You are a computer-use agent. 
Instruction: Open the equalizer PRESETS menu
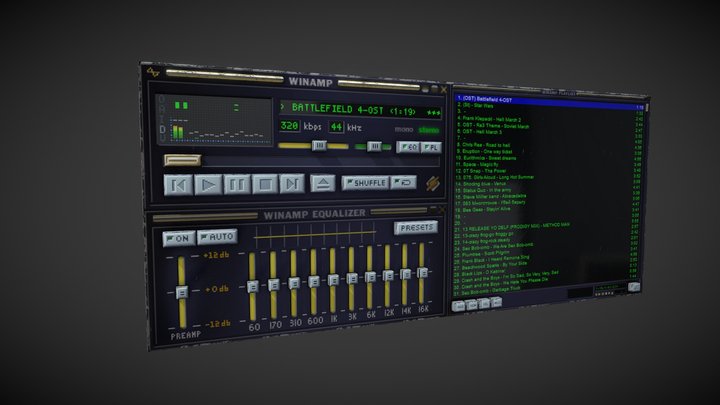pos(416,228)
